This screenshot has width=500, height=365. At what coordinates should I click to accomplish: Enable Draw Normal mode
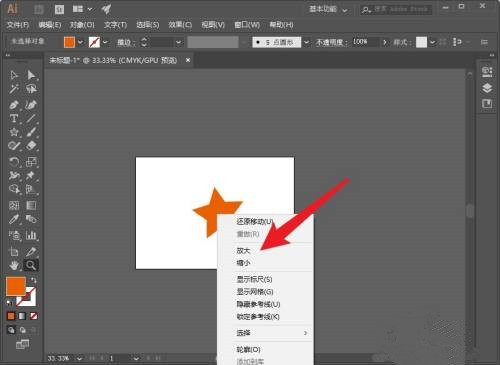point(11,330)
